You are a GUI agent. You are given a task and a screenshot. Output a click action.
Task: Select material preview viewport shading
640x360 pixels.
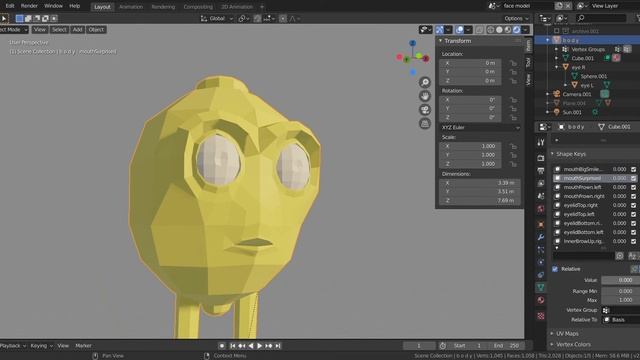click(508, 29)
